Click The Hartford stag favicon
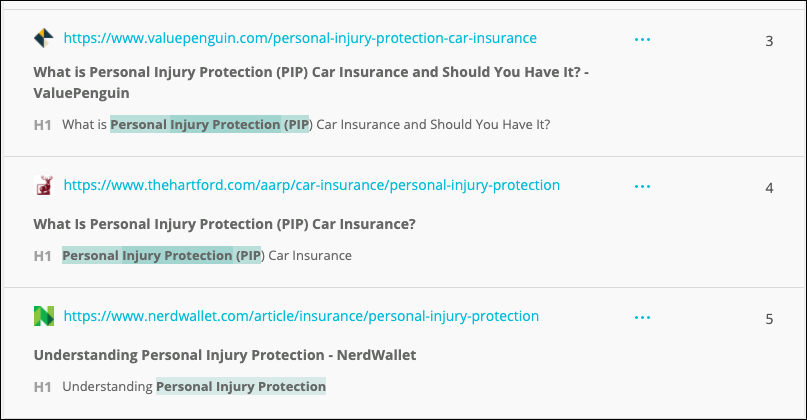Screen dimensions: 807x420 tap(43, 185)
